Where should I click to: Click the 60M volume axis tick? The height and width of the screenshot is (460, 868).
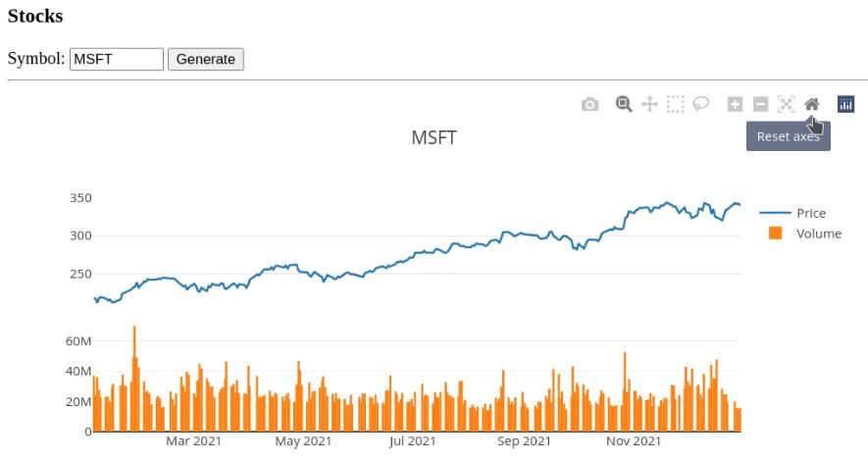[x=78, y=341]
